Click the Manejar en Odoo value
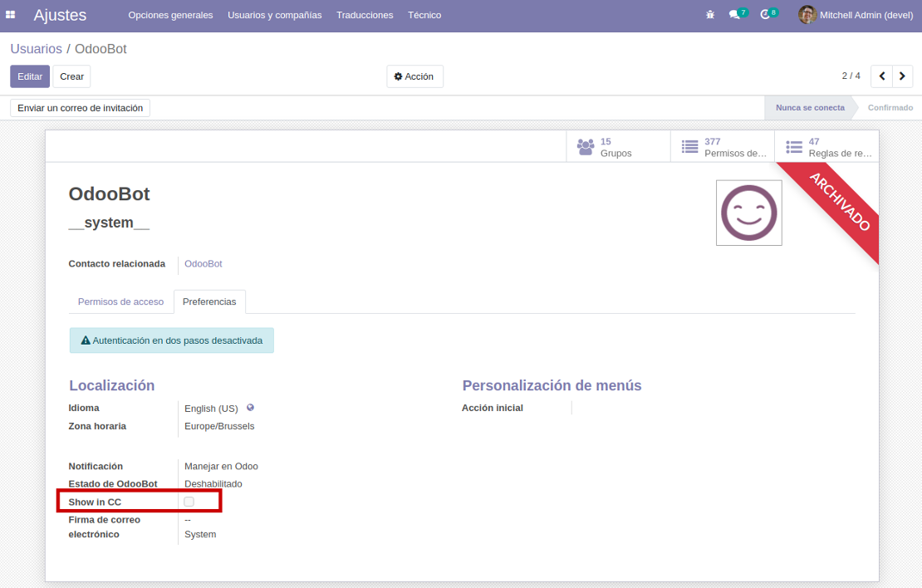Screen dimensions: 922x588 coord(221,466)
